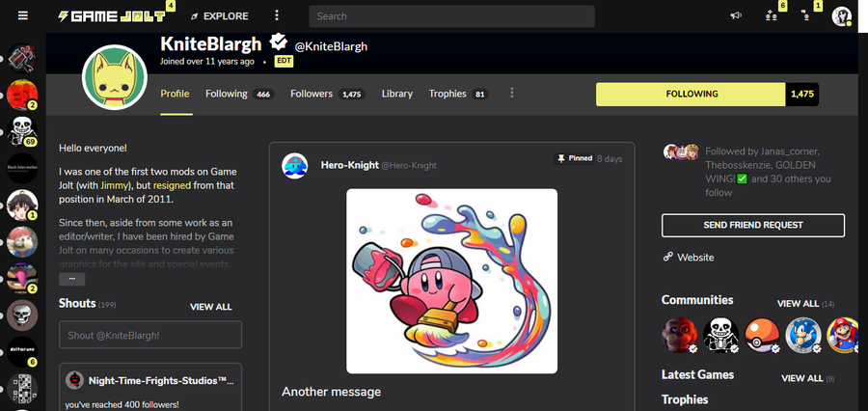Viewport: 868px width, 411px height.
Task: Open the Hero-Knight post avatar
Action: tap(295, 166)
